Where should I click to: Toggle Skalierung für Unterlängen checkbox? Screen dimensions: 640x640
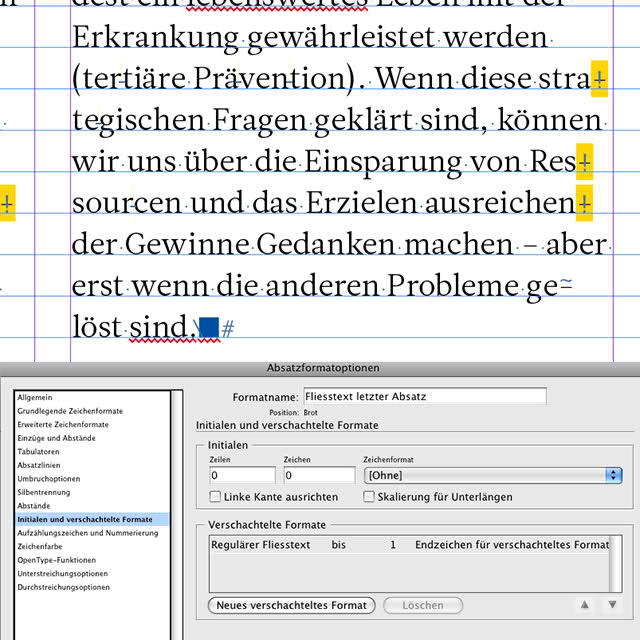point(369,497)
